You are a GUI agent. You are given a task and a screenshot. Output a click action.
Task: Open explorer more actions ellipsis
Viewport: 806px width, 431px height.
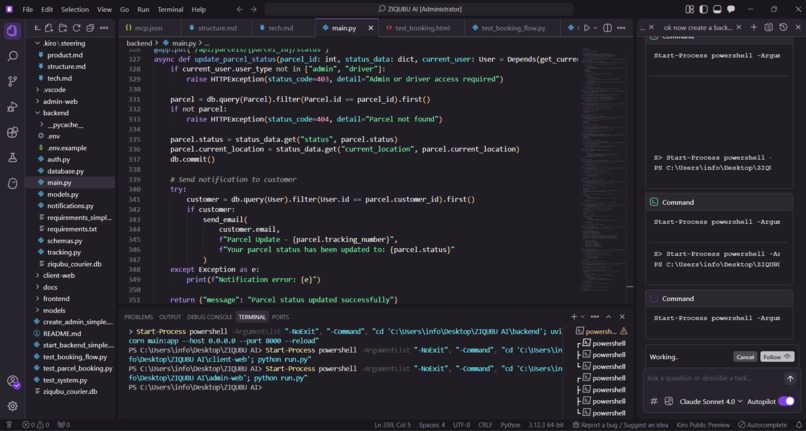click(104, 28)
